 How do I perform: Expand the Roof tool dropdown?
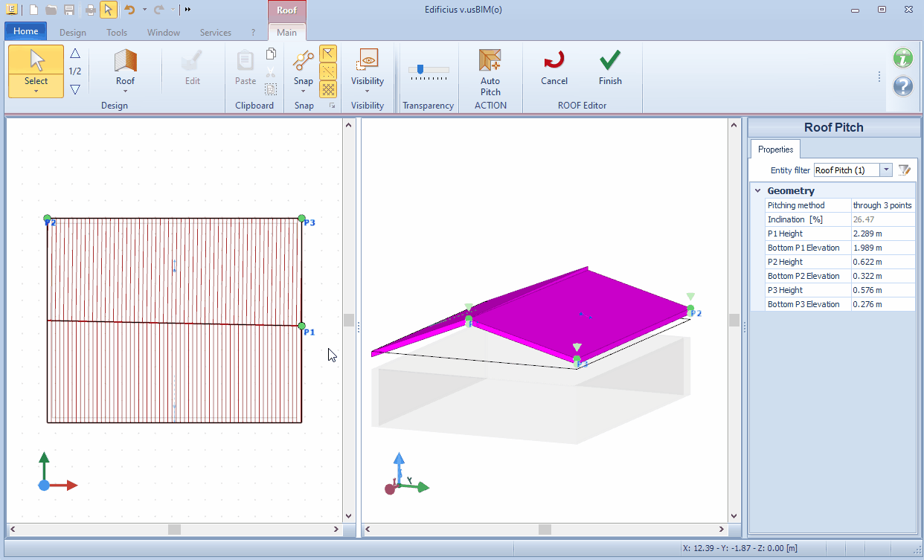(x=125, y=91)
